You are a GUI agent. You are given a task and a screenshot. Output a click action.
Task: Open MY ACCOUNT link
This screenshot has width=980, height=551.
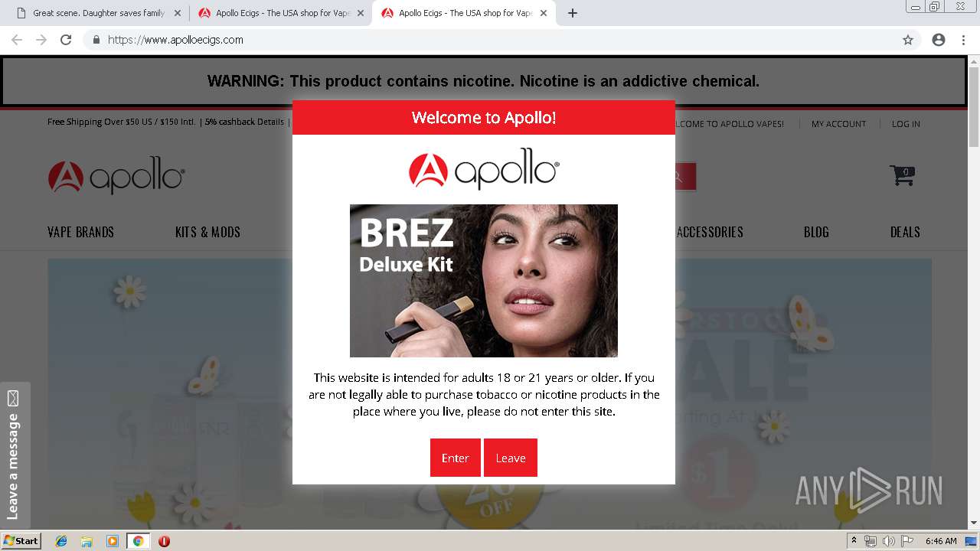click(838, 124)
